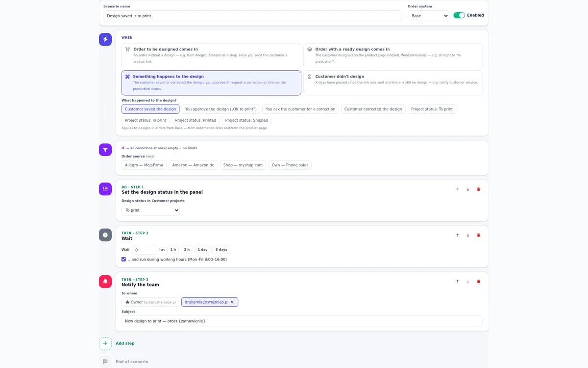Image resolution: width=588 pixels, height=368 pixels.
Task: Click End of scenario text
Action: (132, 362)
